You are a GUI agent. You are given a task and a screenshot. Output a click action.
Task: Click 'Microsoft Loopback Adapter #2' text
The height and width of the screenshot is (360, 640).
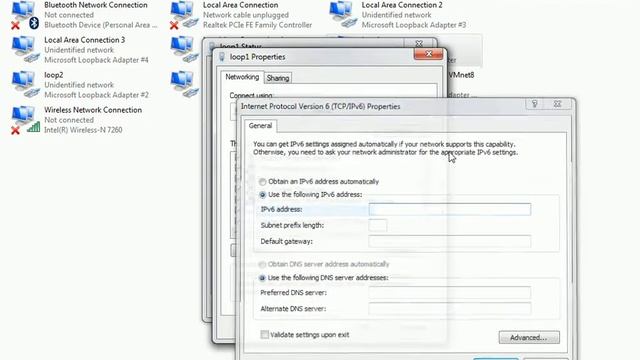96,95
